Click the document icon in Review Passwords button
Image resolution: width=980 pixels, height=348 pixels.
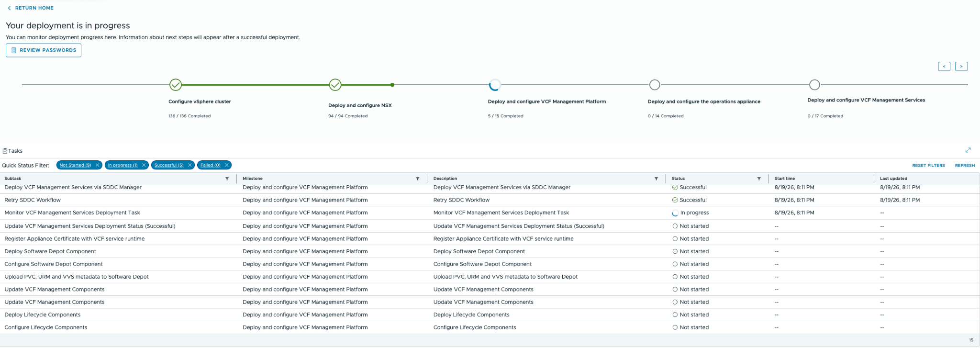(x=14, y=50)
